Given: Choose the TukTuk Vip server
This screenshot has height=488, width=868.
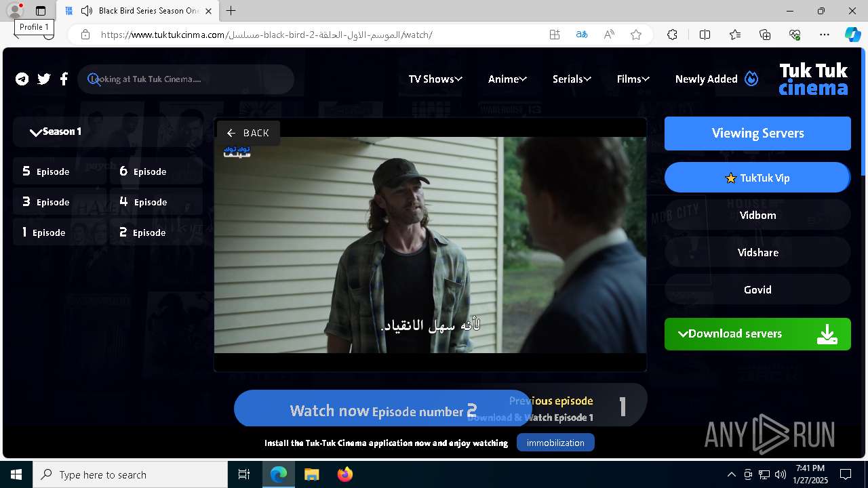Looking at the screenshot, I should click(757, 178).
